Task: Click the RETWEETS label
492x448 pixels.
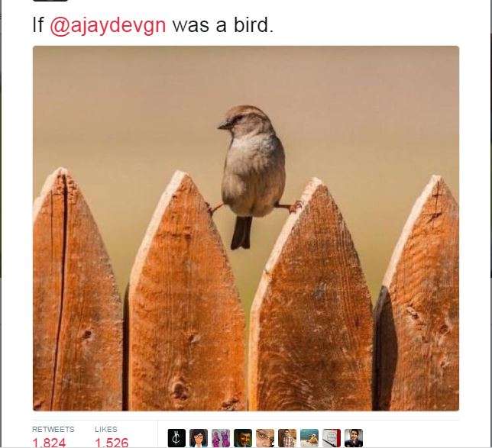Action: coord(53,429)
